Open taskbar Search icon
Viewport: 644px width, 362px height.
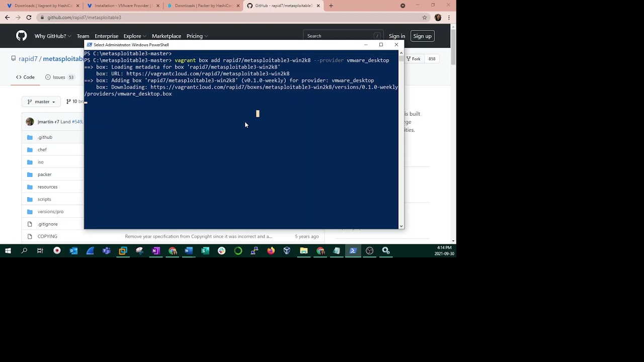coord(24,250)
